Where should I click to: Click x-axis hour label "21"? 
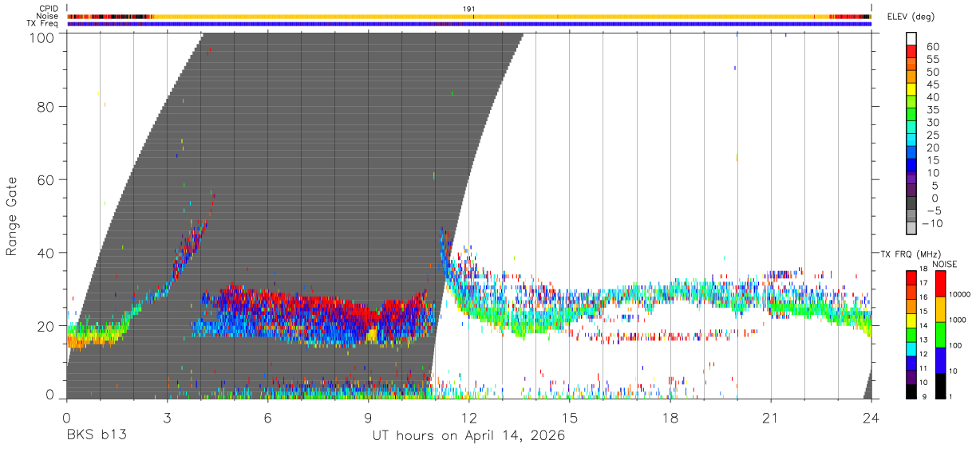click(x=771, y=417)
